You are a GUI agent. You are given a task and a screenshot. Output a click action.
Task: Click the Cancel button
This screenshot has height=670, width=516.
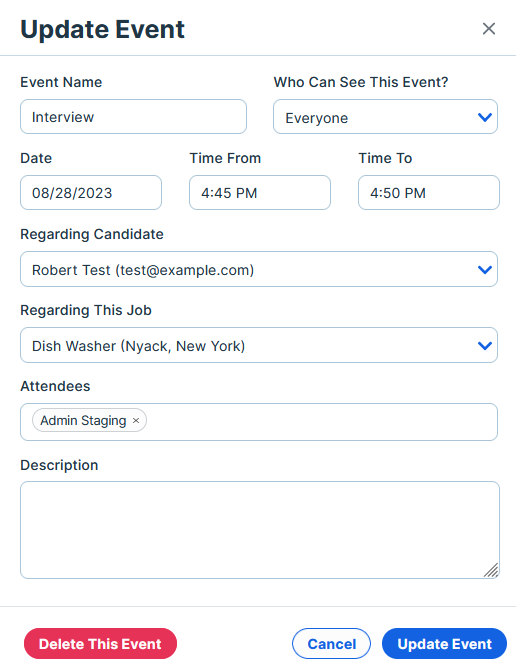pos(331,644)
